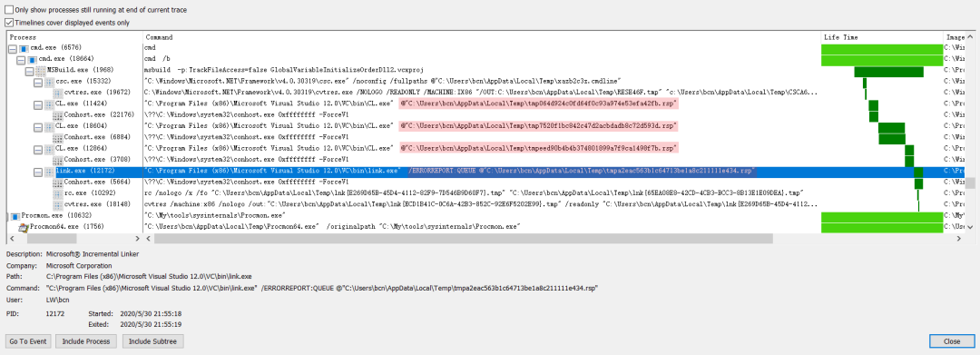Image resolution: width=980 pixels, height=355 pixels.
Task: Click the cvtres.exe (18148) process icon
Action: pos(58,205)
